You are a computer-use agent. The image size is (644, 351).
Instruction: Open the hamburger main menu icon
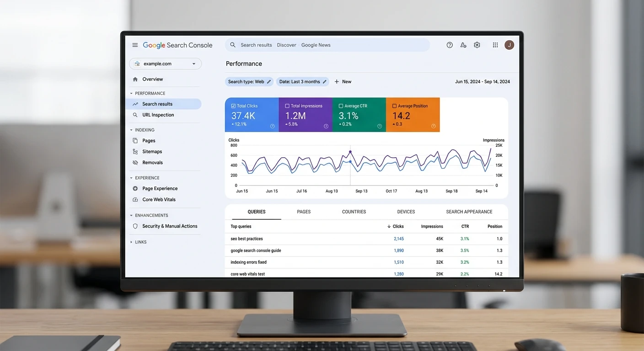click(135, 45)
